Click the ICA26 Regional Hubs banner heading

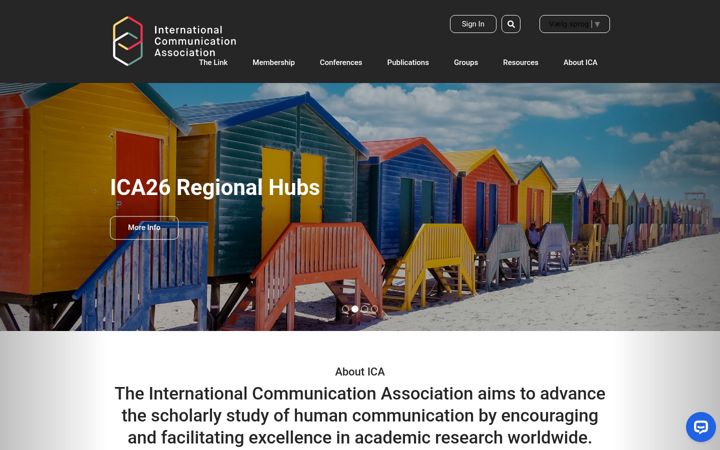(x=214, y=187)
